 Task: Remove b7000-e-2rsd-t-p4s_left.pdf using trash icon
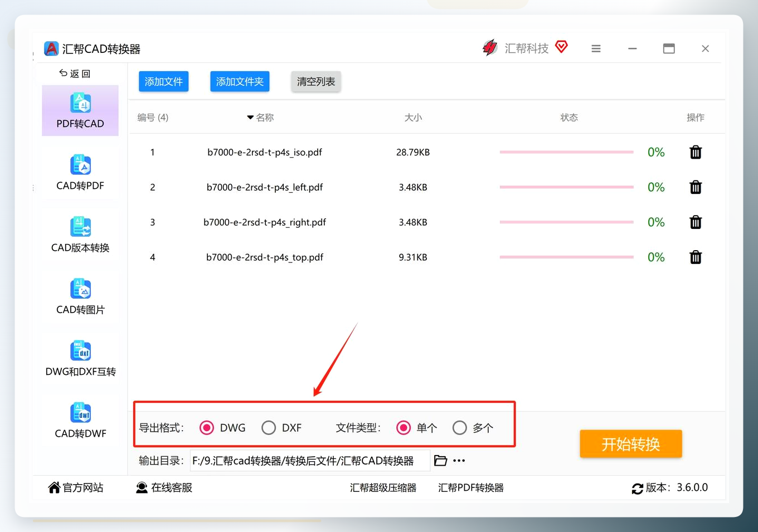(x=696, y=187)
